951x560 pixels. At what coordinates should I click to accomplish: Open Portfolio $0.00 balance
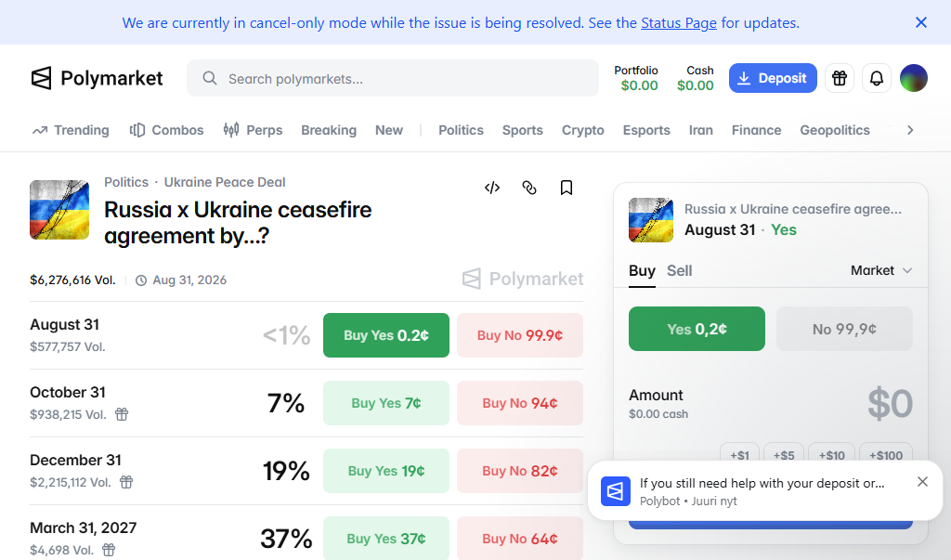click(x=636, y=78)
